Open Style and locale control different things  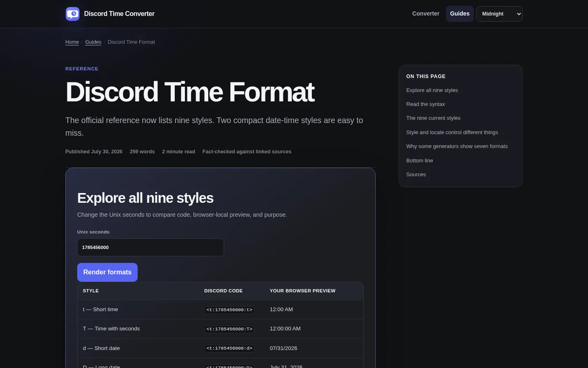click(452, 132)
